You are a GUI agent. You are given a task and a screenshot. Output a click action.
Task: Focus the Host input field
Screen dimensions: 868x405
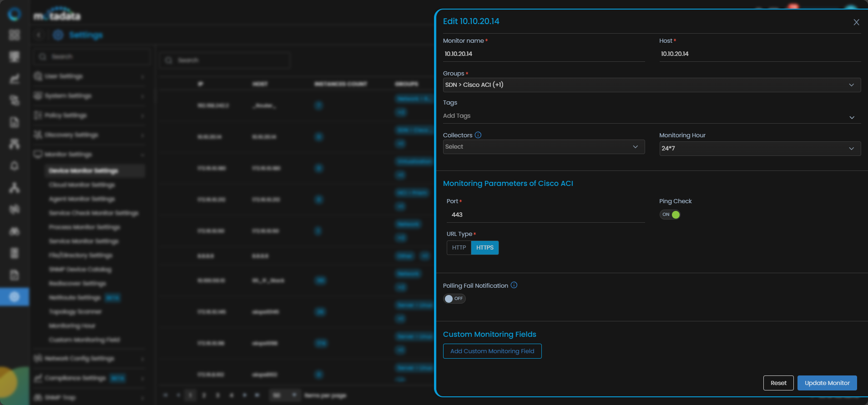760,54
